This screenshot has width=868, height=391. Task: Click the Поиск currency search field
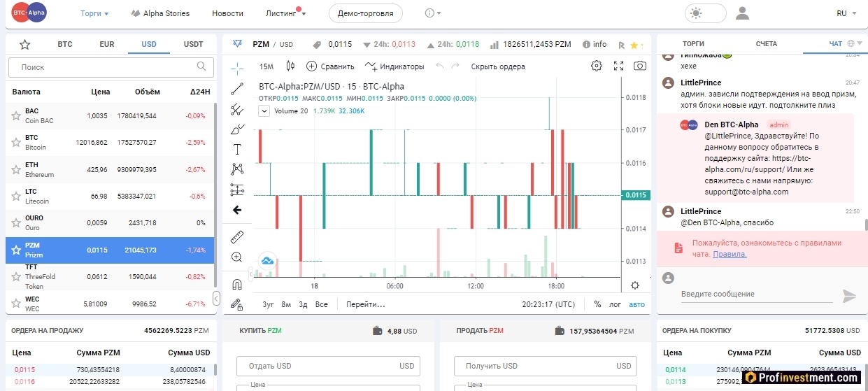point(111,67)
